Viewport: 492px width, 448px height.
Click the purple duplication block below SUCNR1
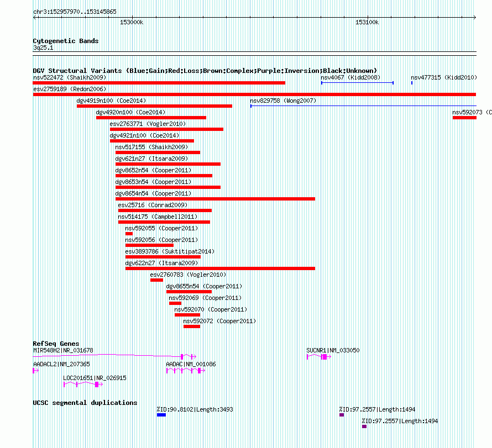click(342, 415)
